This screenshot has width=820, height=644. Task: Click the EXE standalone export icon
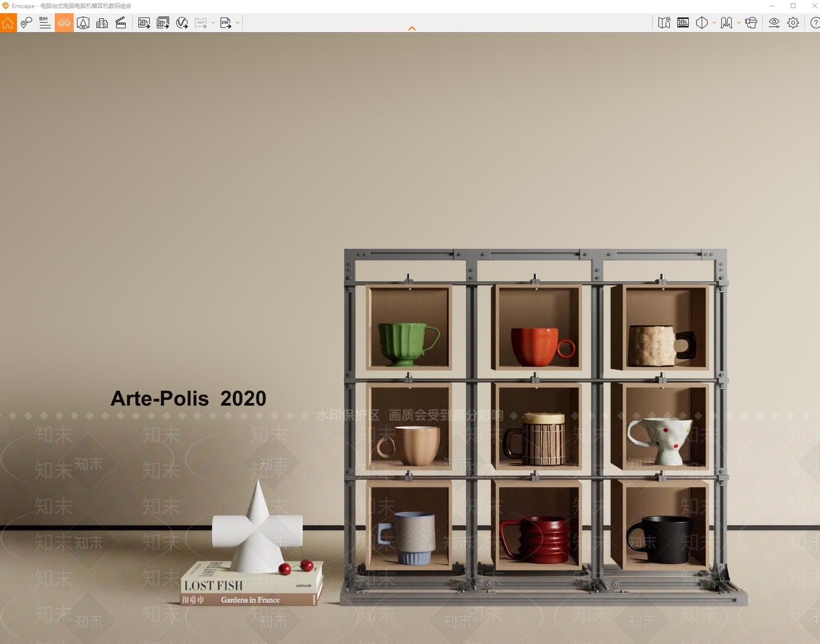coord(225,23)
